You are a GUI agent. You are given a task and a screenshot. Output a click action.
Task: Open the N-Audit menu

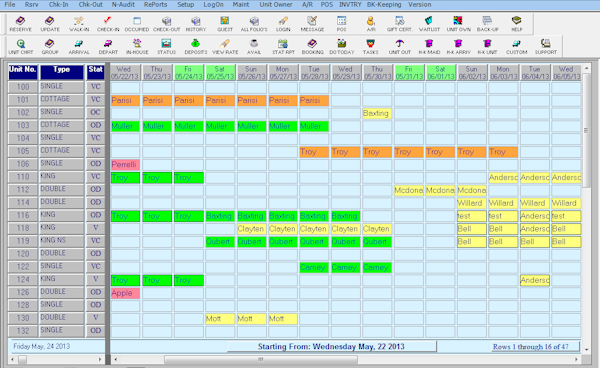(x=123, y=5)
